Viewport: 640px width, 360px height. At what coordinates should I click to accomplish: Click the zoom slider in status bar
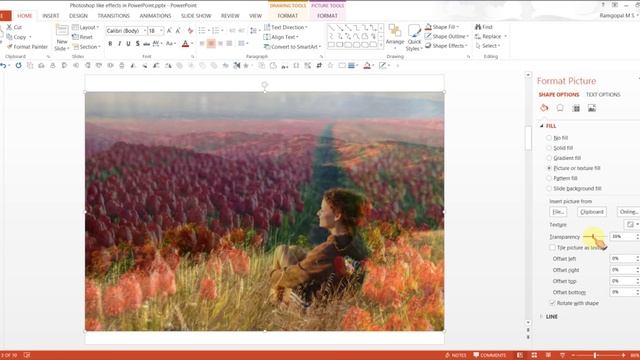pyautogui.click(x=598, y=356)
